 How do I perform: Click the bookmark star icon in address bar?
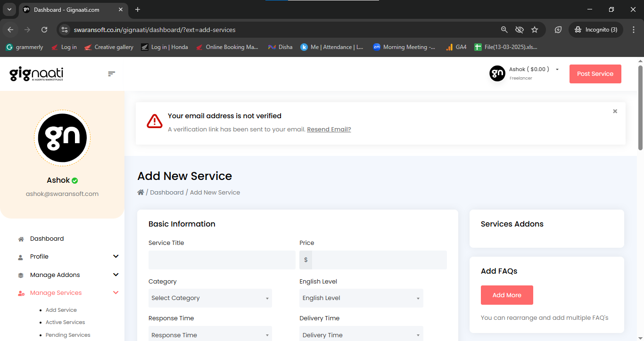click(x=535, y=30)
